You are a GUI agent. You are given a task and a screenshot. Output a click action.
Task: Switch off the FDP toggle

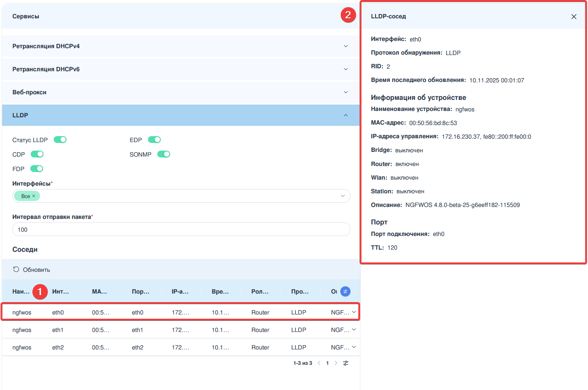tap(37, 169)
